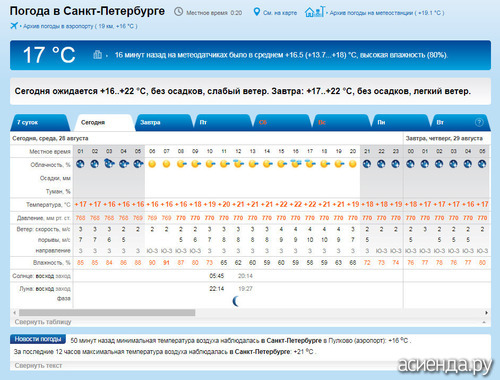Open the airport weather archive link

tap(80, 26)
